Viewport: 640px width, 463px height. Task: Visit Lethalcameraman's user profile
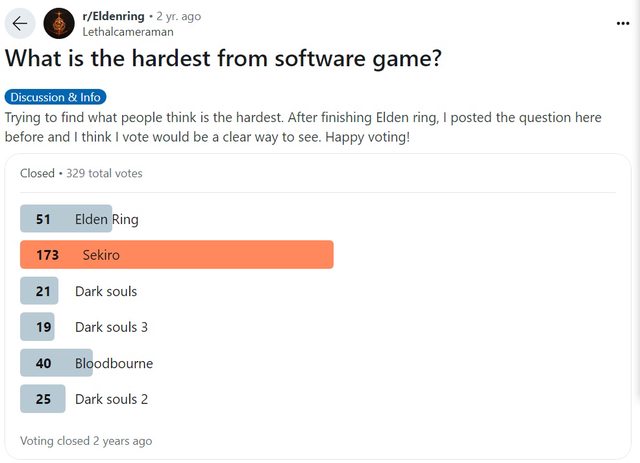coord(127,31)
